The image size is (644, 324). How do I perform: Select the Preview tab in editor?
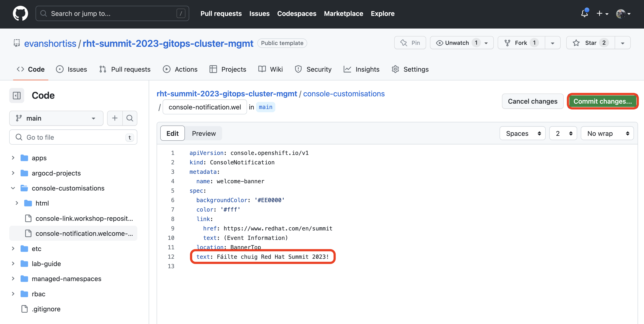(x=204, y=133)
